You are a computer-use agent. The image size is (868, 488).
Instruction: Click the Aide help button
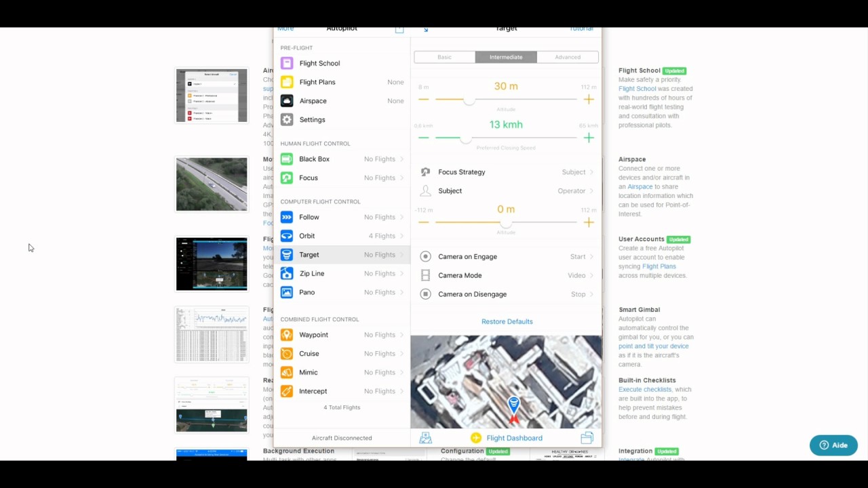(x=833, y=445)
